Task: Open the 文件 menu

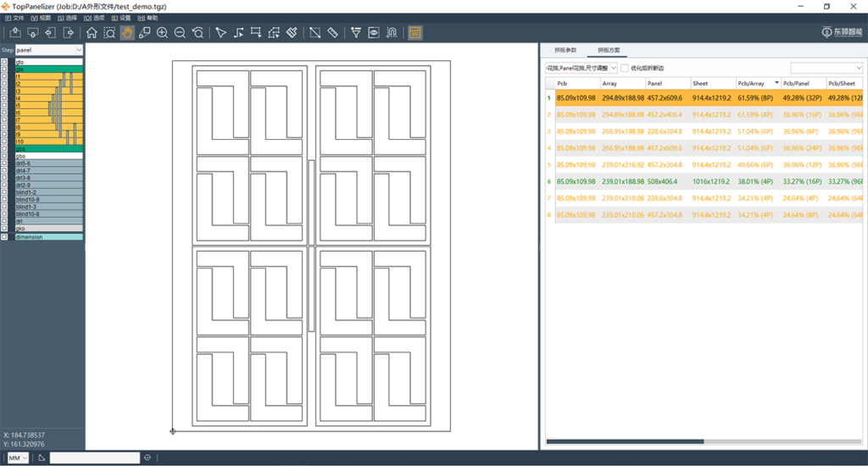Action: tap(14, 19)
